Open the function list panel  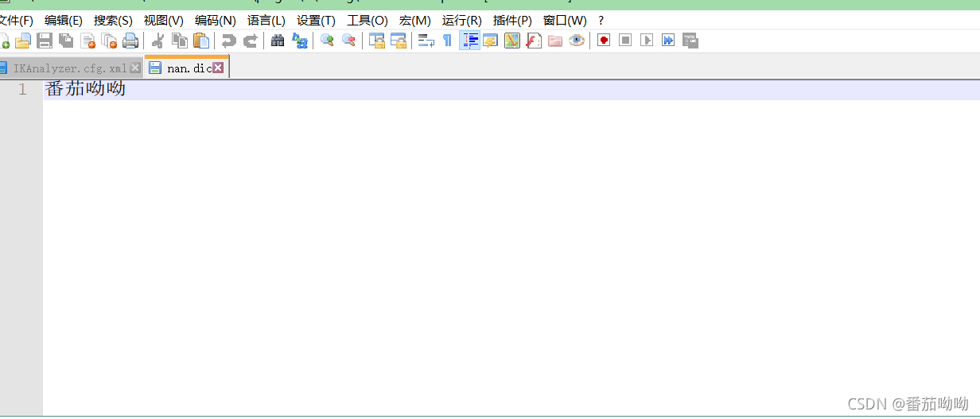coord(534,41)
